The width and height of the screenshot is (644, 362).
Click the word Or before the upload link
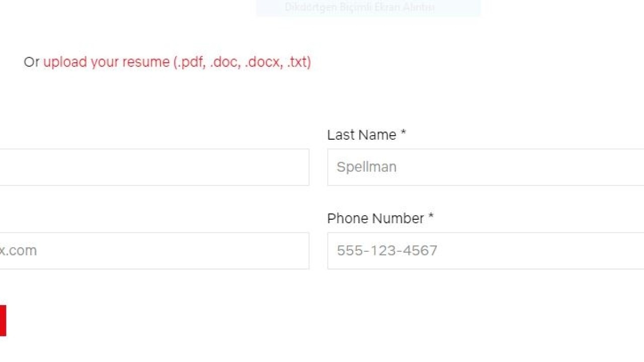(x=31, y=62)
